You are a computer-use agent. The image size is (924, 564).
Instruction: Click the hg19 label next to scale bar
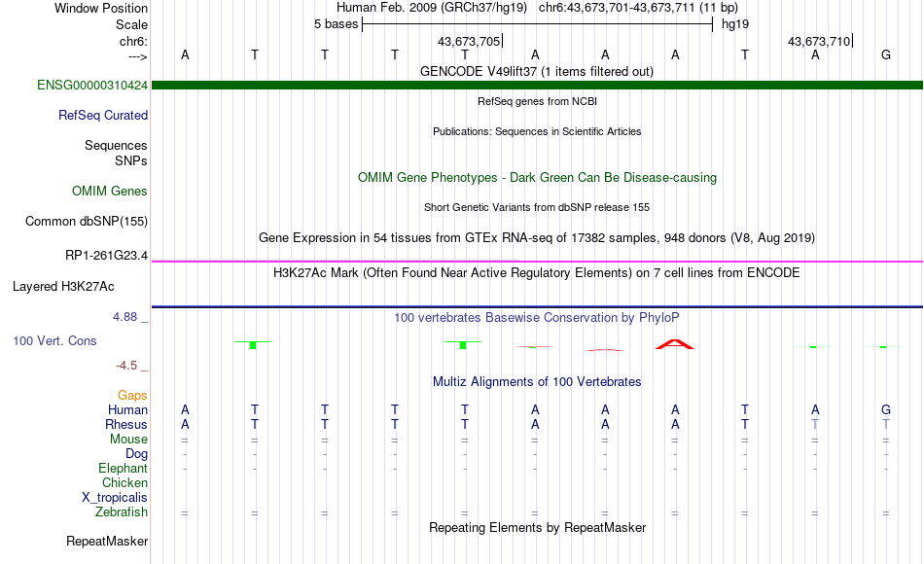click(735, 24)
